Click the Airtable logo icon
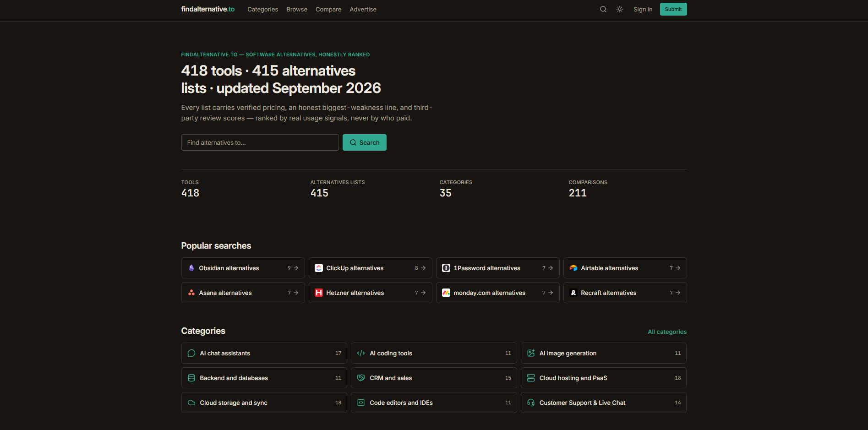 click(x=573, y=268)
